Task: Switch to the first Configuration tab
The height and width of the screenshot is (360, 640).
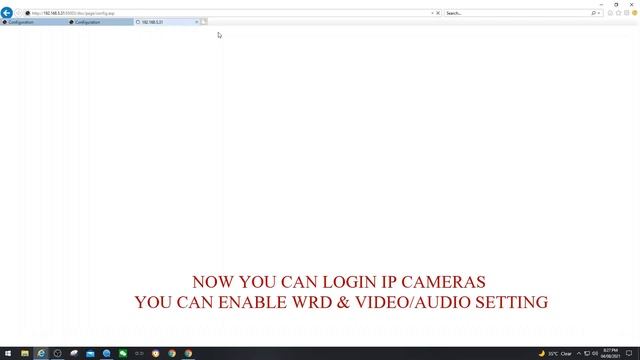Action: tap(33, 22)
